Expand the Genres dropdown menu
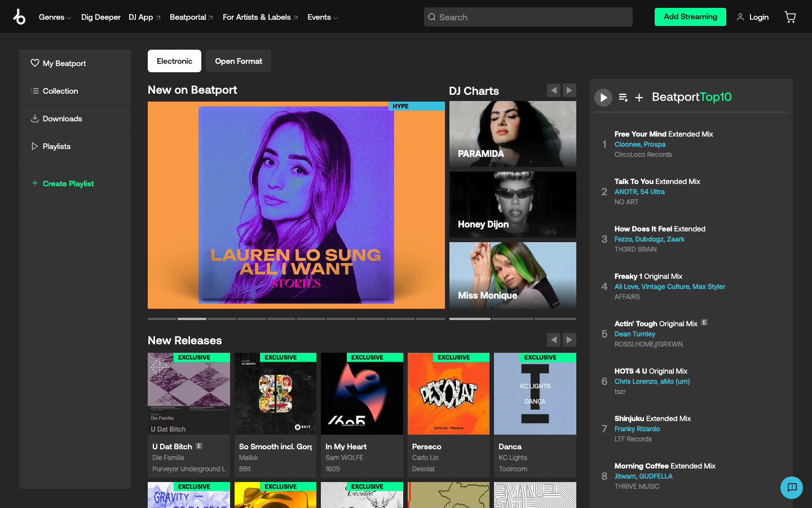812x508 pixels. pos(55,17)
